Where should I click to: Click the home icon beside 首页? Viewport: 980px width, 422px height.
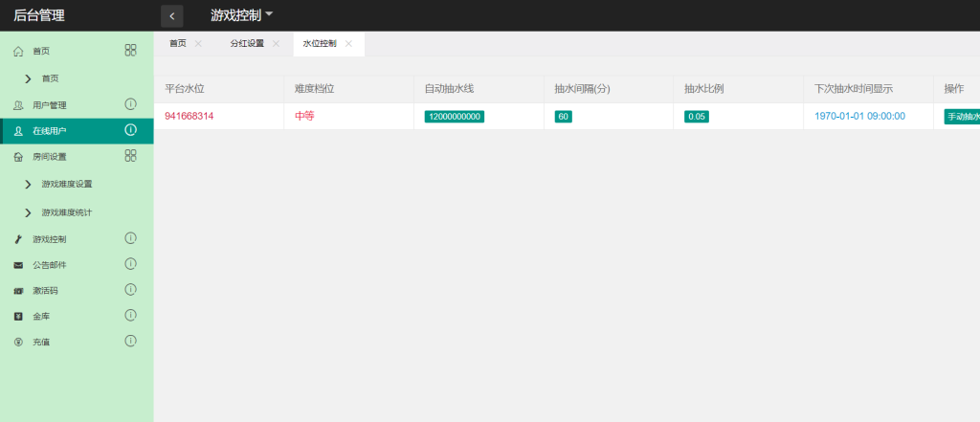(18, 51)
